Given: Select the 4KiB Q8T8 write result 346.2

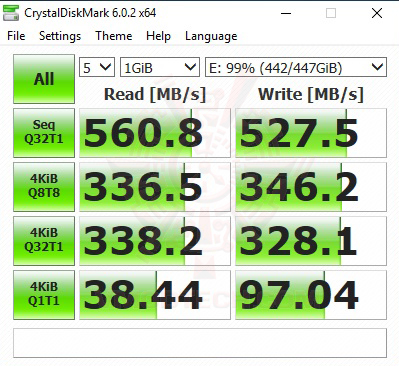Looking at the screenshot, I should pos(311,187).
